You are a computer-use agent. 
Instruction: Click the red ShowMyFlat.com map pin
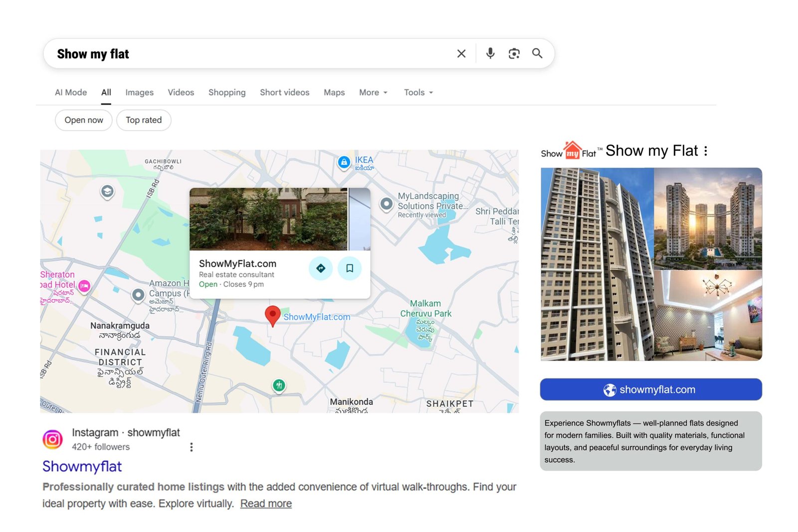coord(272,315)
